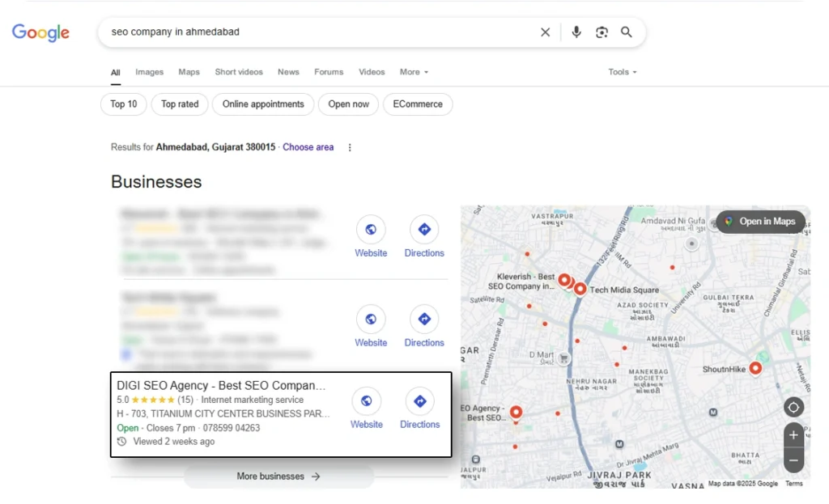Image resolution: width=829 pixels, height=504 pixels.
Task: Open Website icon for first blurred business
Action: [x=371, y=229]
